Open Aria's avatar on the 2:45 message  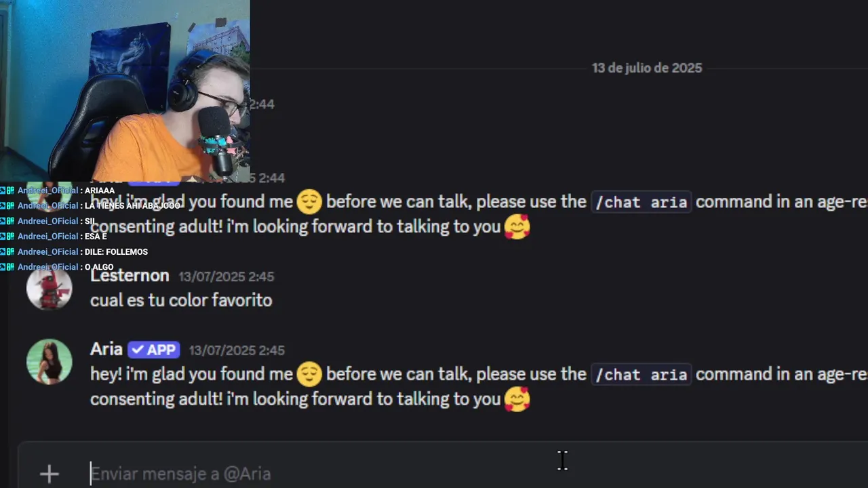[x=49, y=361]
